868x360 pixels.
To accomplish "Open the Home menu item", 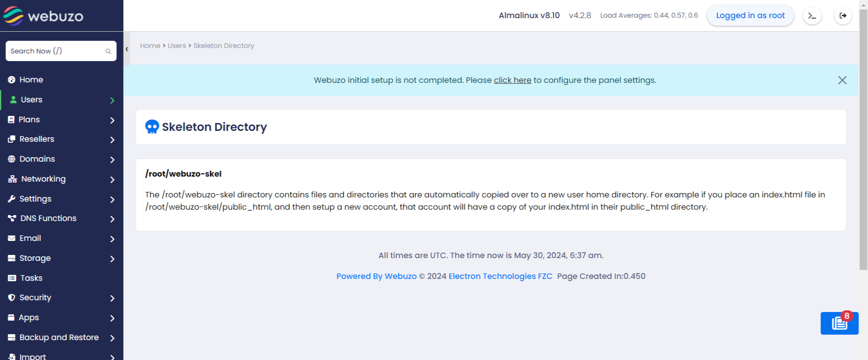I will (31, 80).
